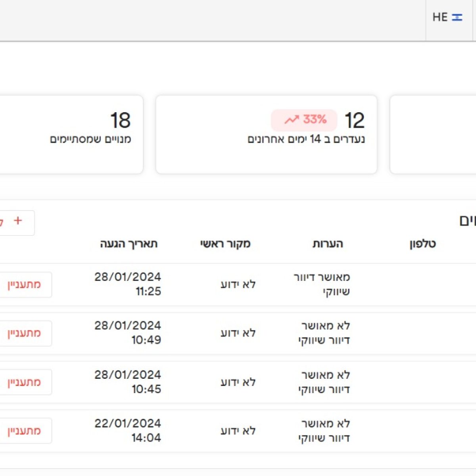Open the HE language selector
The image size is (476, 476).
[440, 17]
